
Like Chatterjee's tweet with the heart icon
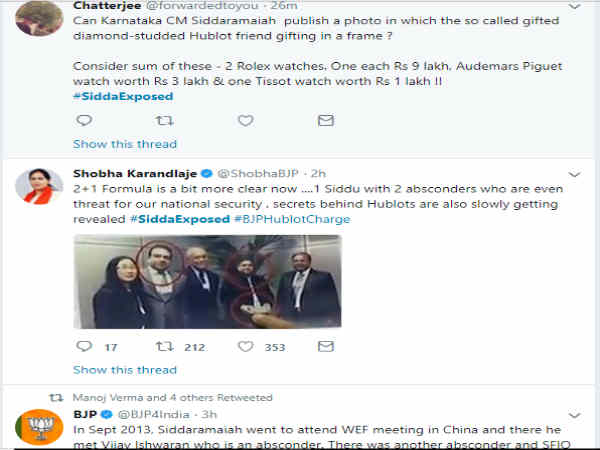point(244,120)
